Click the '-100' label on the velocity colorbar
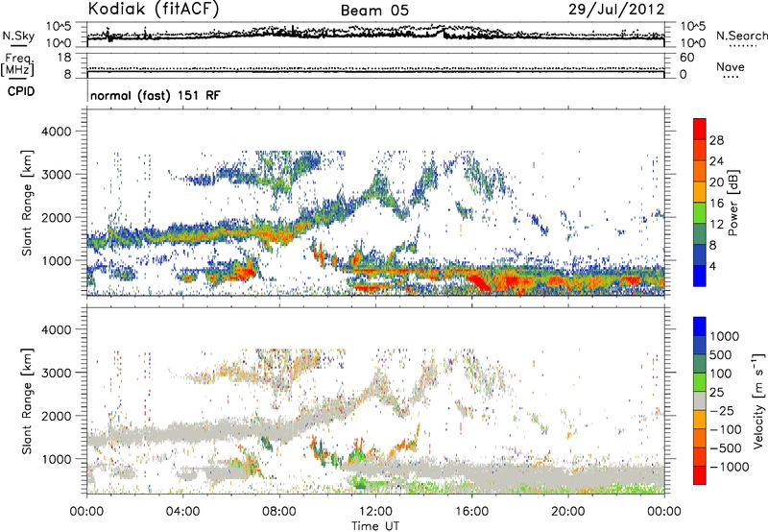Viewport: 768px width, 532px height. pos(726,429)
